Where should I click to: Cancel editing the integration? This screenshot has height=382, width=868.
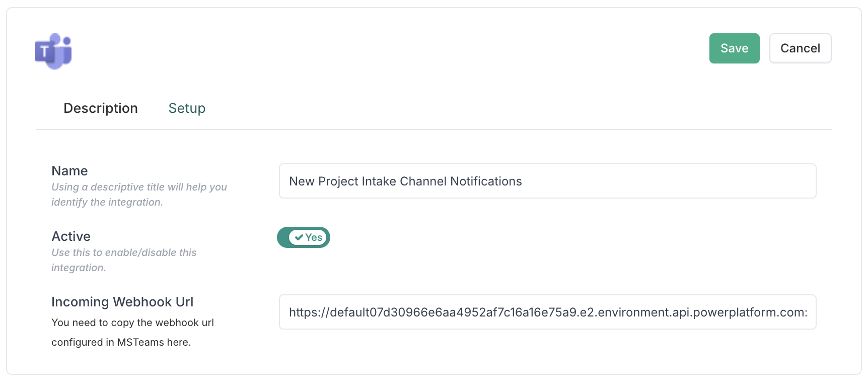click(x=800, y=48)
